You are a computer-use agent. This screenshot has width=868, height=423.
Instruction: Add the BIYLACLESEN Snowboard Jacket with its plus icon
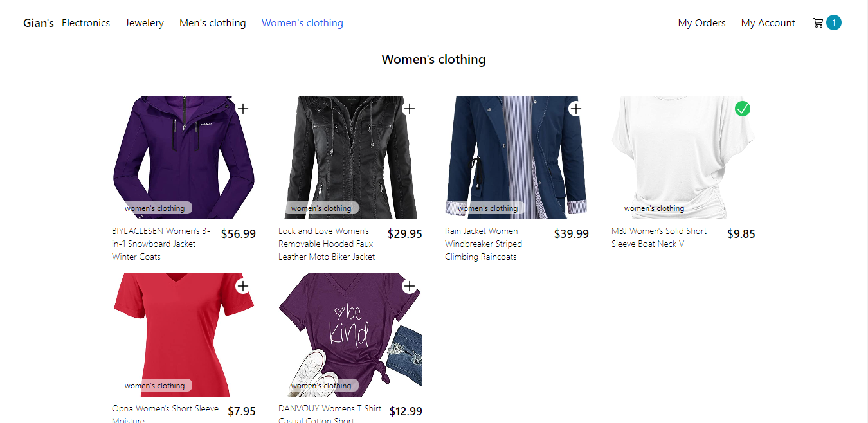point(242,109)
